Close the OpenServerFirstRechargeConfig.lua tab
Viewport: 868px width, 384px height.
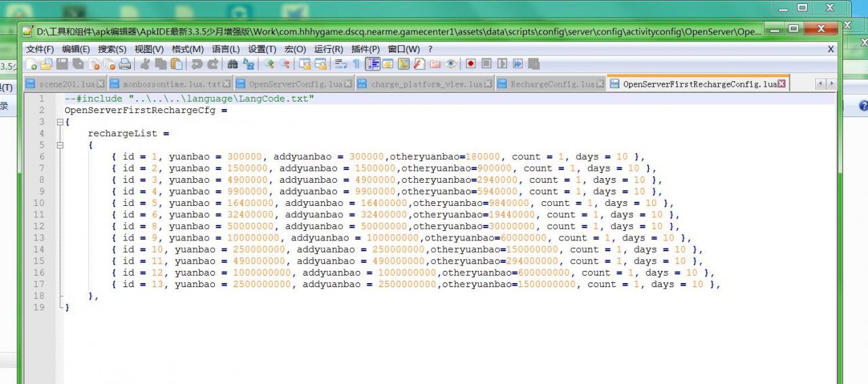781,84
